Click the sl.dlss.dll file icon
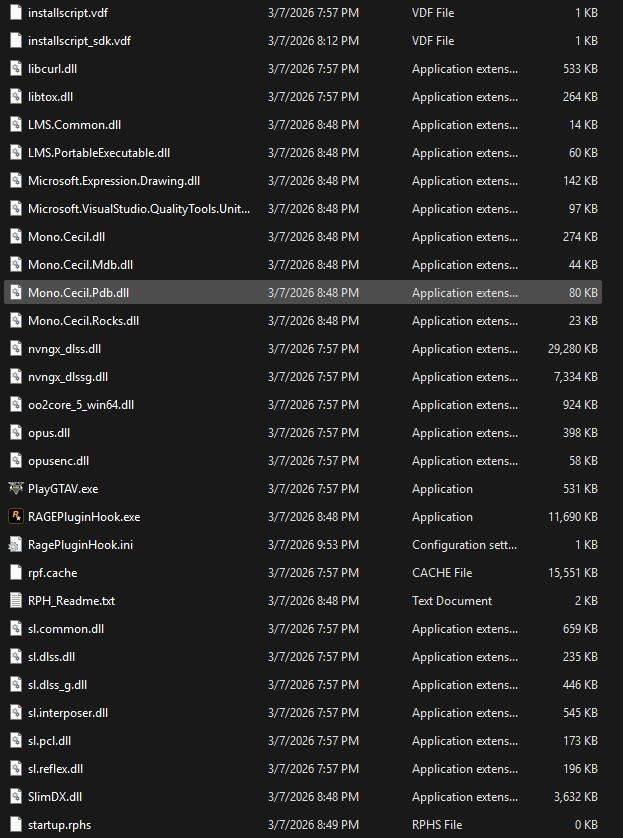The width and height of the screenshot is (623, 838). (16, 657)
